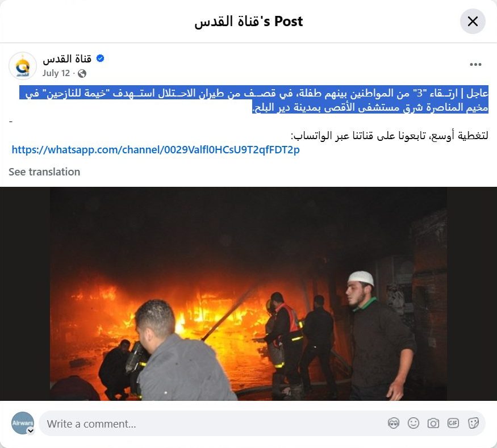This screenshot has width=497, height=448.
Task: Click See translation
Action: coord(44,171)
